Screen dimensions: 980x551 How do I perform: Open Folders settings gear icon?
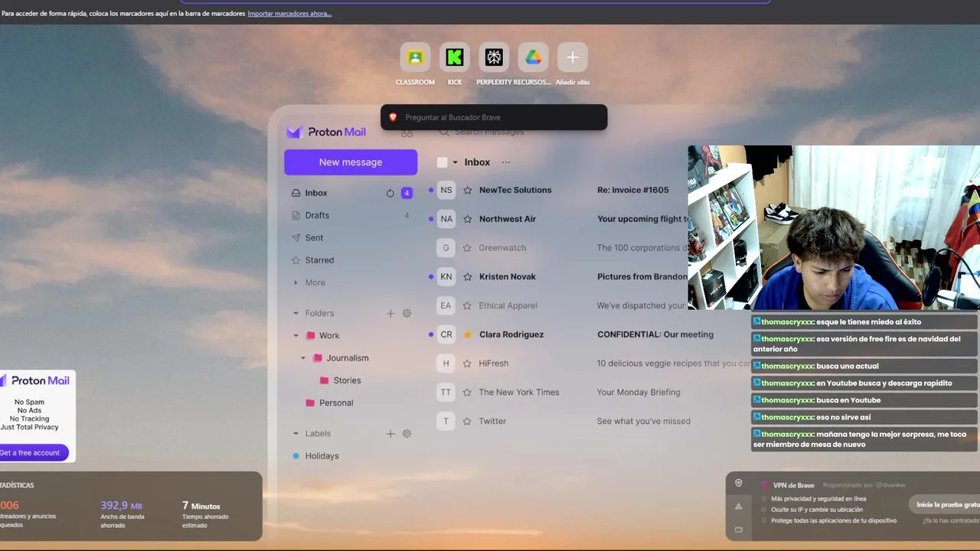coord(407,314)
